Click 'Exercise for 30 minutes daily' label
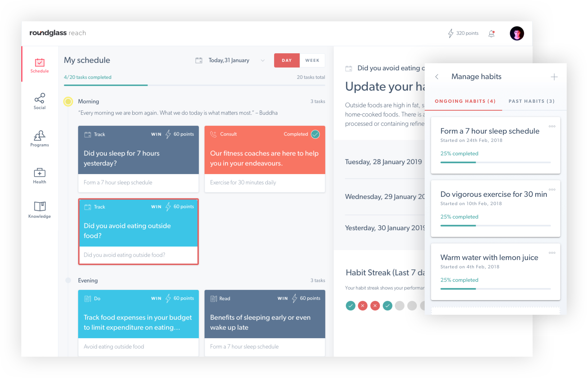This screenshot has height=378, width=588. (x=243, y=182)
